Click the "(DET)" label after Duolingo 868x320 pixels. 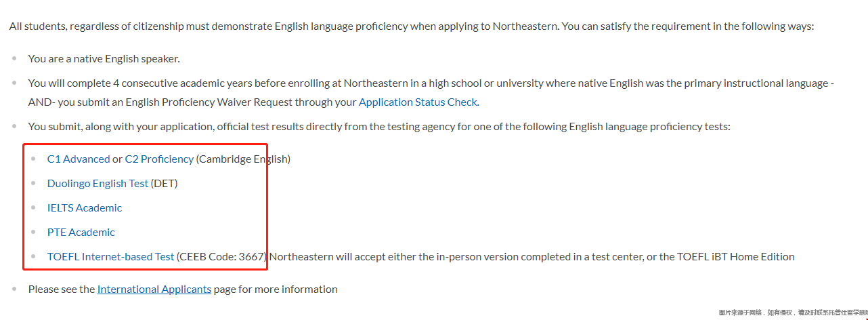point(165,184)
